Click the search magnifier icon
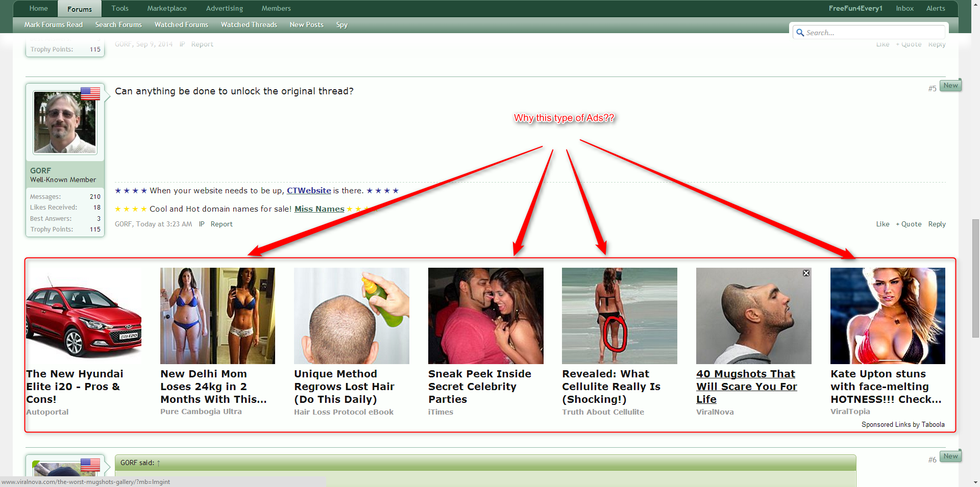This screenshot has width=980, height=487. click(800, 33)
